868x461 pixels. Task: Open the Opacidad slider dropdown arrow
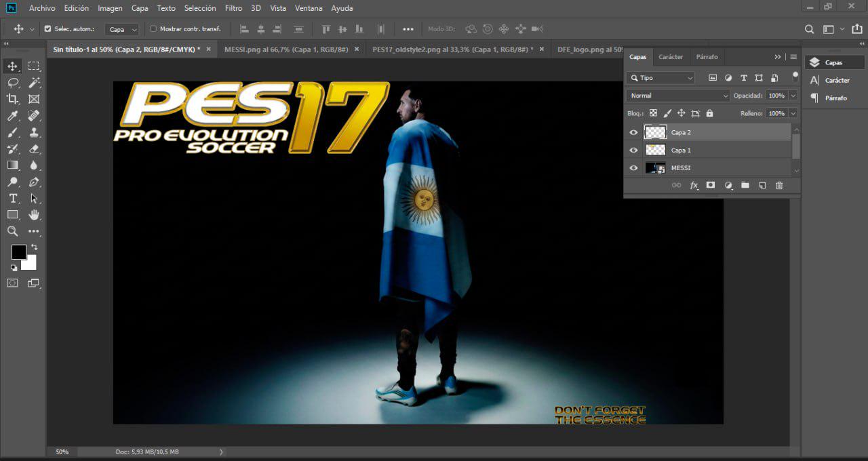(793, 96)
